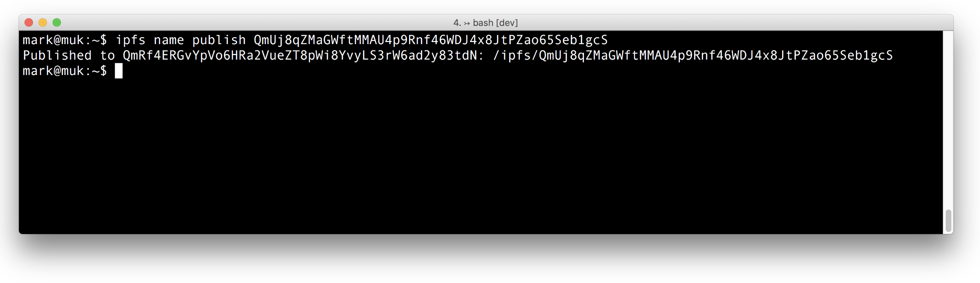Click the word "publish" in the command
Screen dimensions: 980x283
[219, 40]
